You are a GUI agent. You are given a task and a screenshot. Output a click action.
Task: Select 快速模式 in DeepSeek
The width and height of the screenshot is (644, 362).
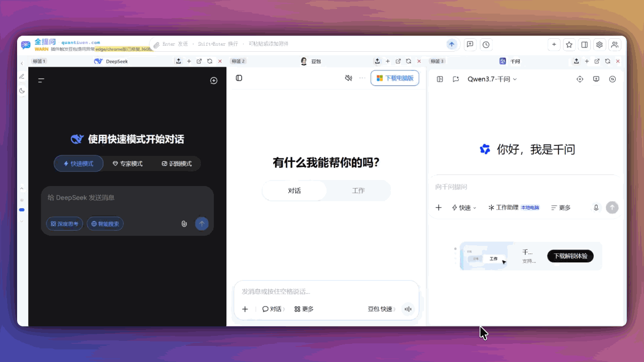click(78, 163)
